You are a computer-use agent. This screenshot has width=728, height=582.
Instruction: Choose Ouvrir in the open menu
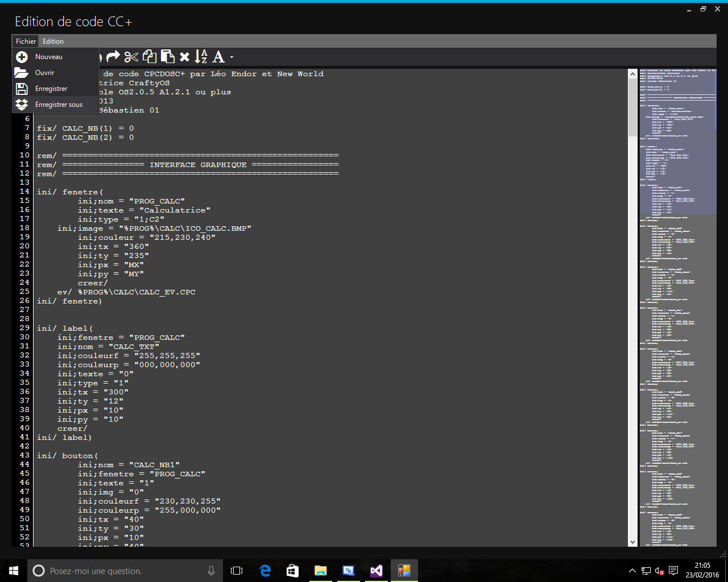pos(56,73)
